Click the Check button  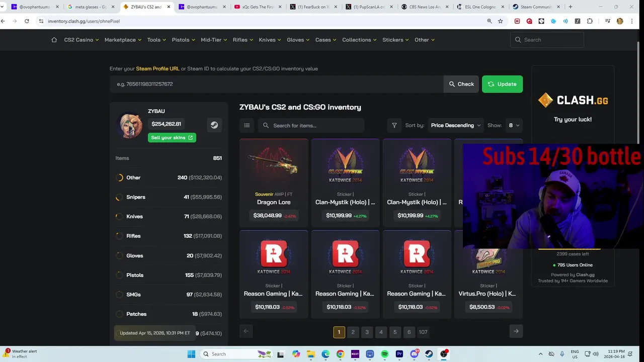coord(461,84)
